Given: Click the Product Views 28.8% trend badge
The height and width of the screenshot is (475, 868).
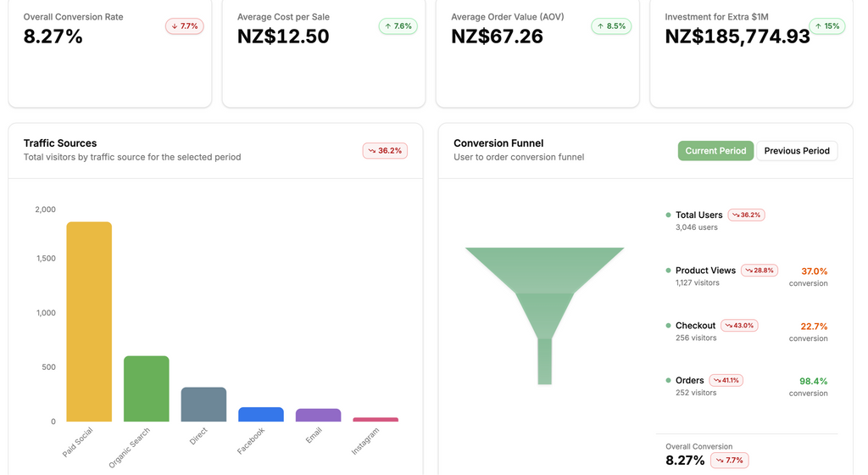Looking at the screenshot, I should pyautogui.click(x=759, y=271).
